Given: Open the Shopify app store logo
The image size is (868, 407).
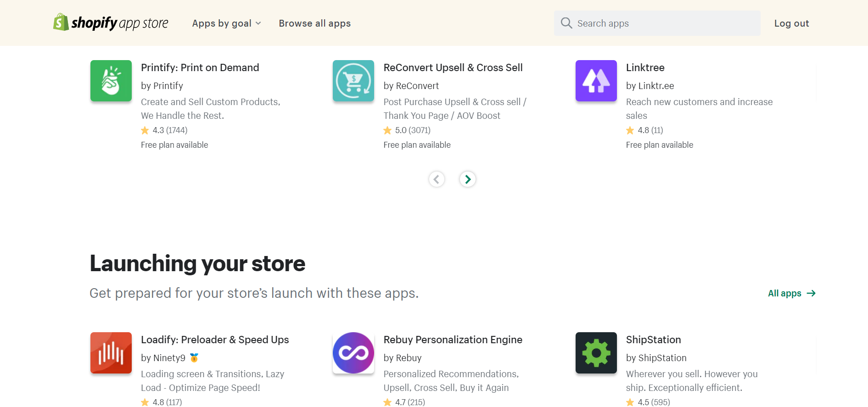Looking at the screenshot, I should coord(111,22).
